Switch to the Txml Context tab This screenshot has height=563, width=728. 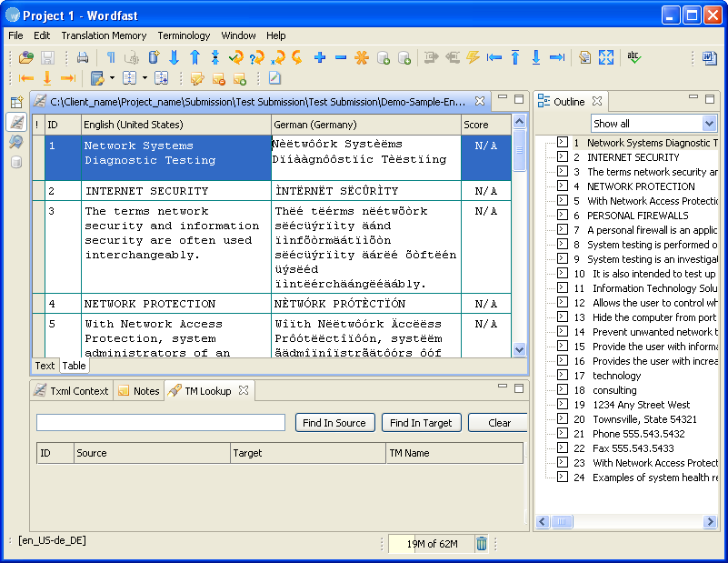tap(71, 391)
